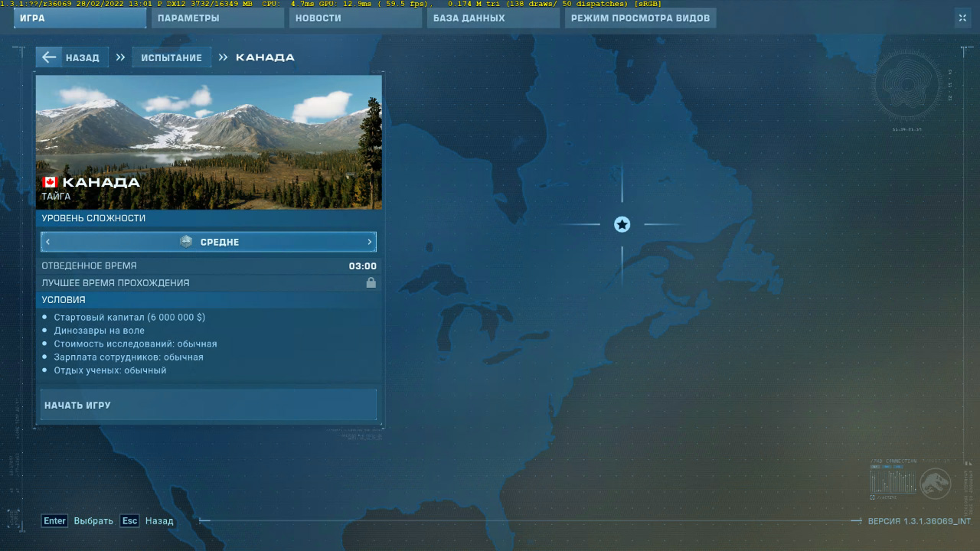Click the Canada taiga preview image
The width and height of the screenshot is (980, 551).
[x=208, y=130]
